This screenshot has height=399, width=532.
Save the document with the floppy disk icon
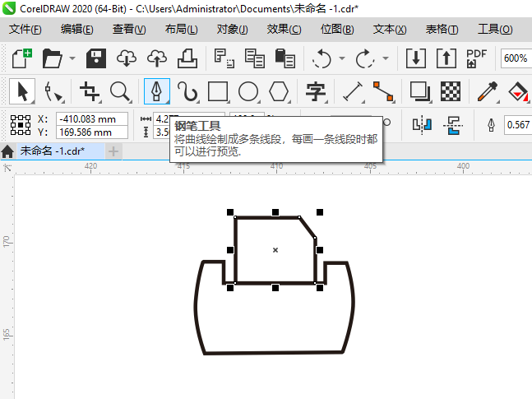96,58
